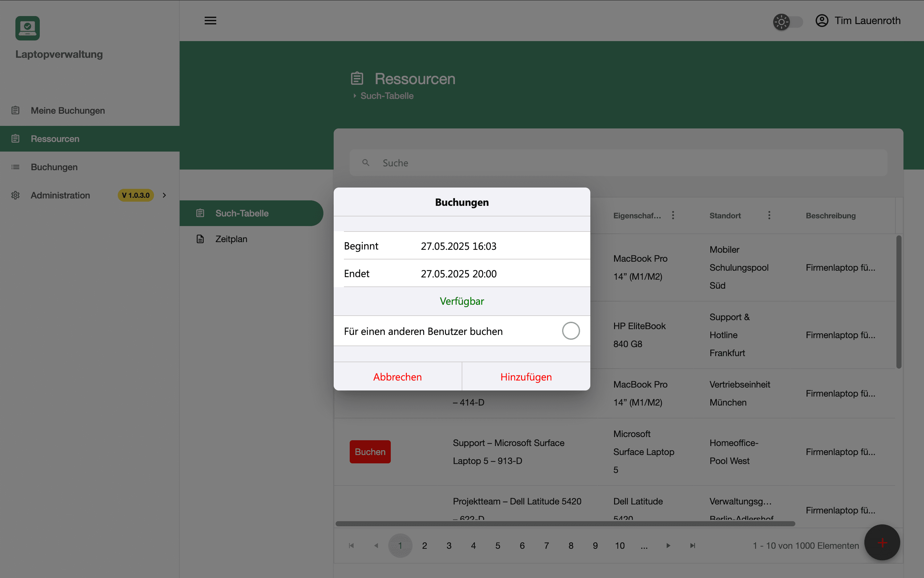Select page 7 in pagination

[x=546, y=546]
